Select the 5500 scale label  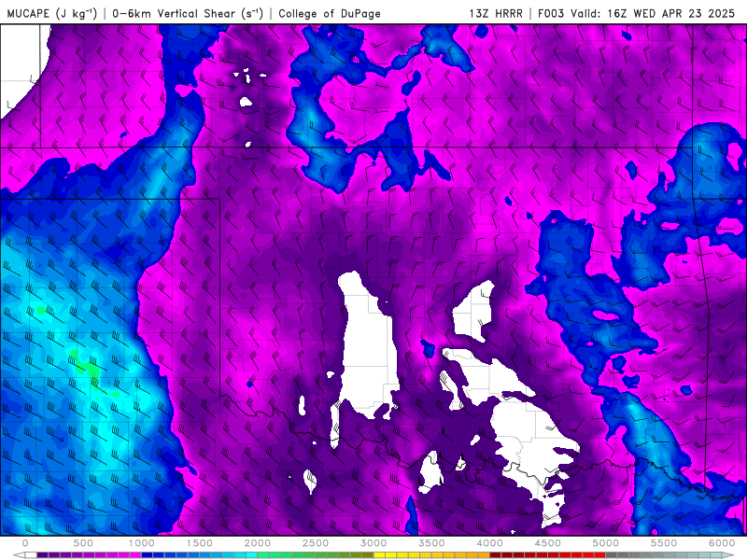tap(664, 543)
